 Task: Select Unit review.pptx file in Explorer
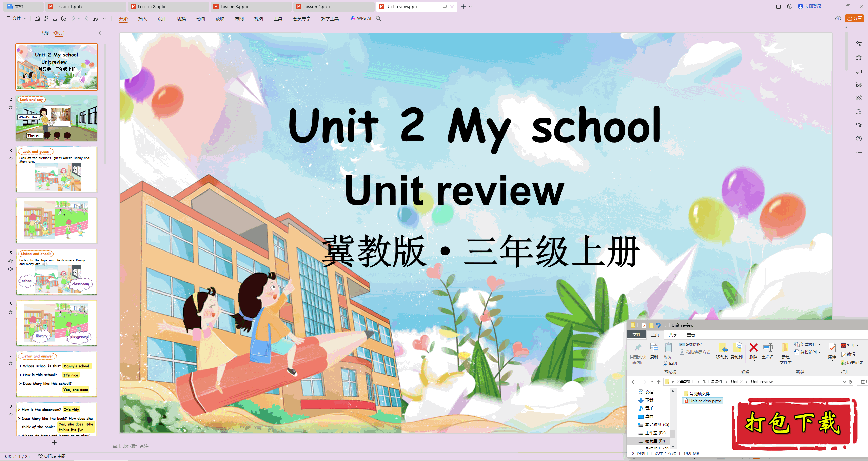702,401
